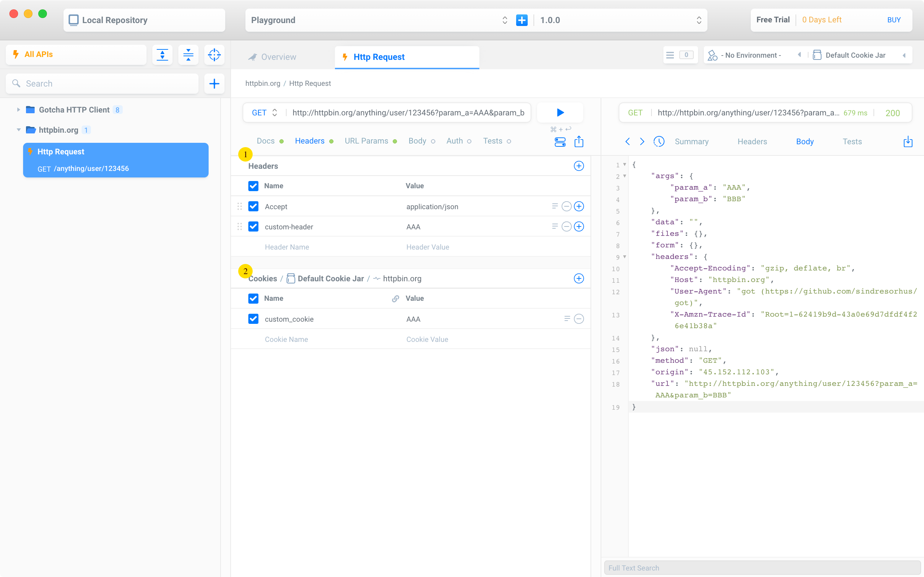Click the collapse all tree icon
Viewport: 924px width, 577px height.
188,54
